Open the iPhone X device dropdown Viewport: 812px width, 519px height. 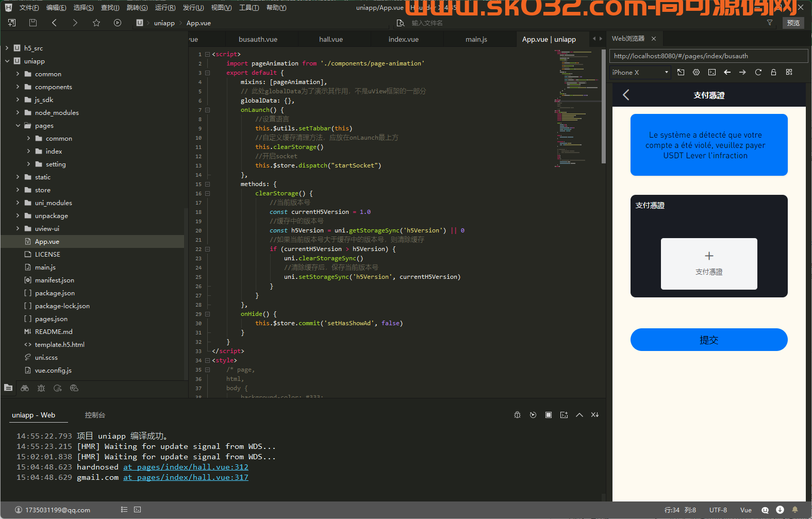(640, 73)
